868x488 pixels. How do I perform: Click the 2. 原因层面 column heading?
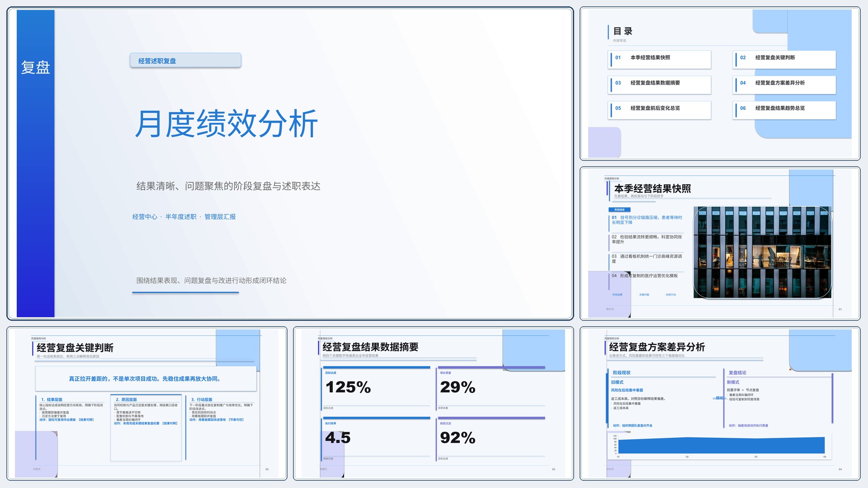(x=126, y=400)
